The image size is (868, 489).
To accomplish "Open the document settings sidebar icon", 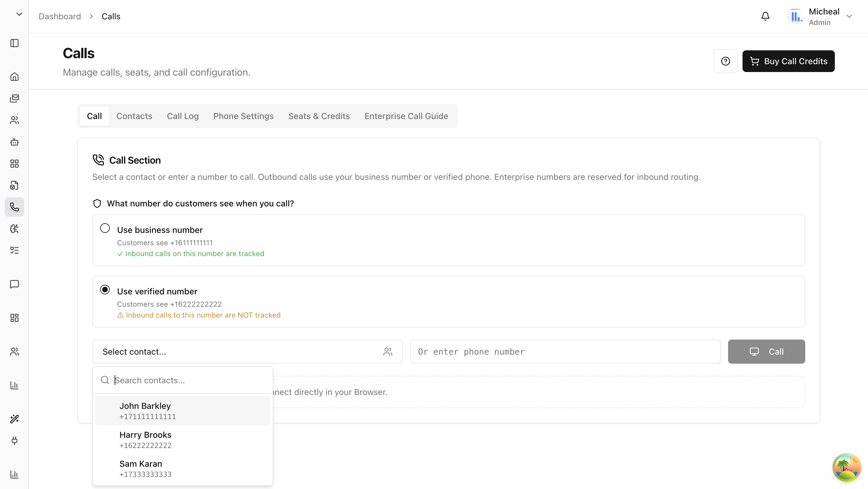I will [14, 185].
